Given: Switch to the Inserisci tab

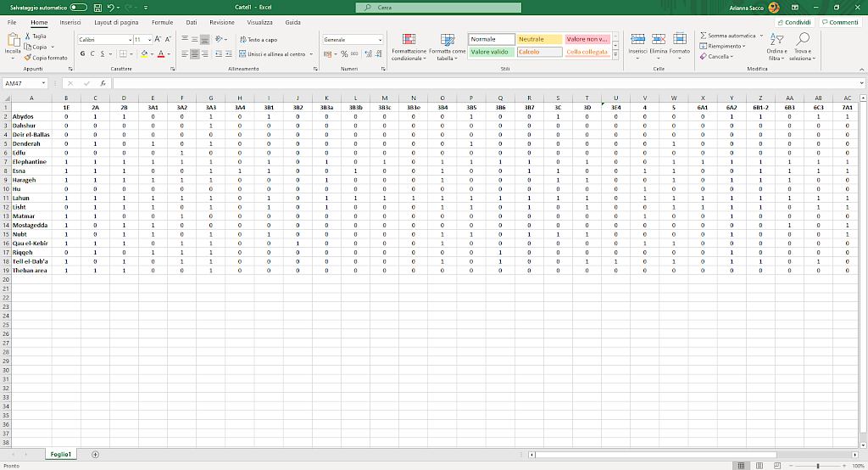Looking at the screenshot, I should [70, 22].
